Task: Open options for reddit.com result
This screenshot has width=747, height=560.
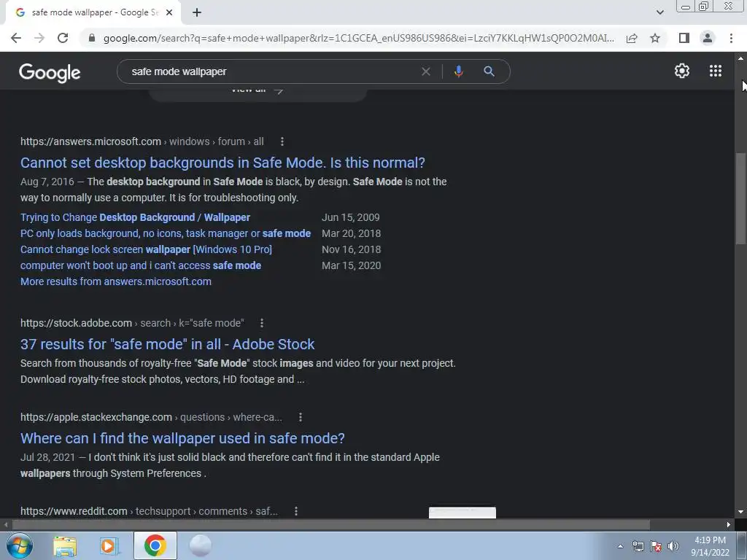Action: tap(296, 511)
